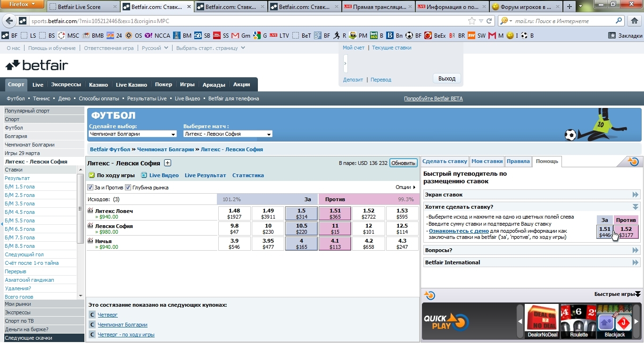Open the 24 bookmark icon

[x=110, y=35]
